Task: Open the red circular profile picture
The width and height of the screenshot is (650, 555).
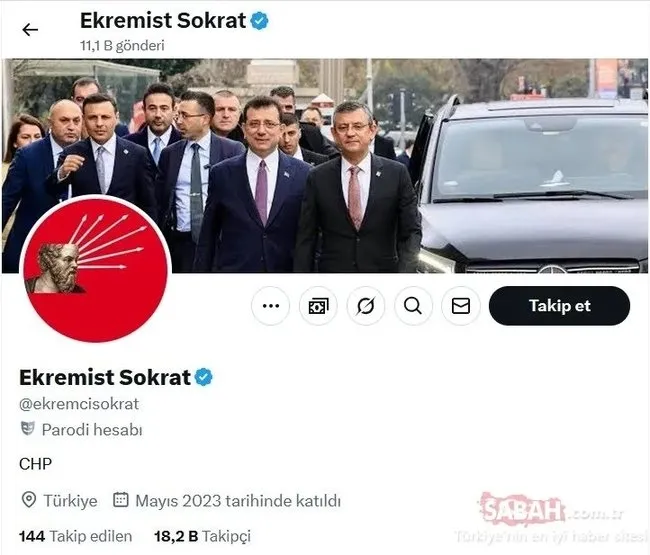Action: tap(95, 269)
